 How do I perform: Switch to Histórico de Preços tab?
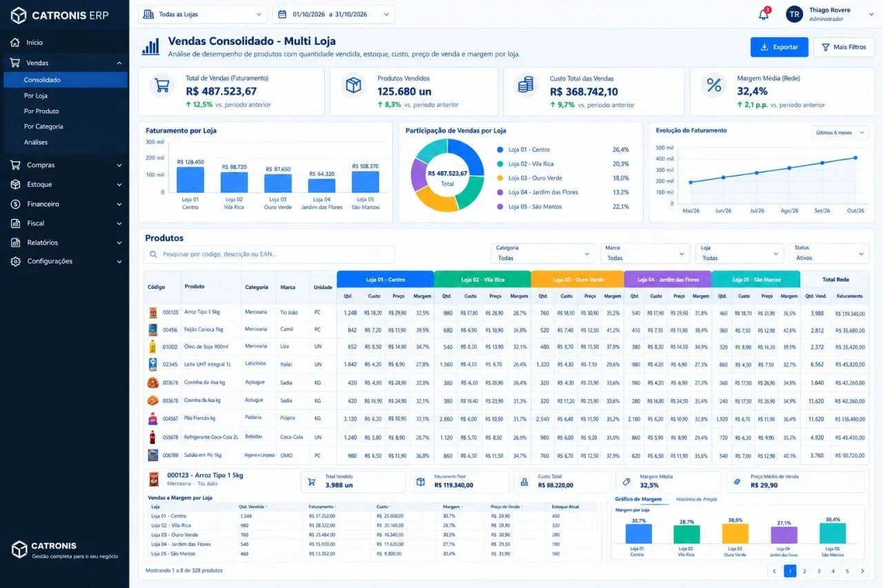click(x=697, y=499)
